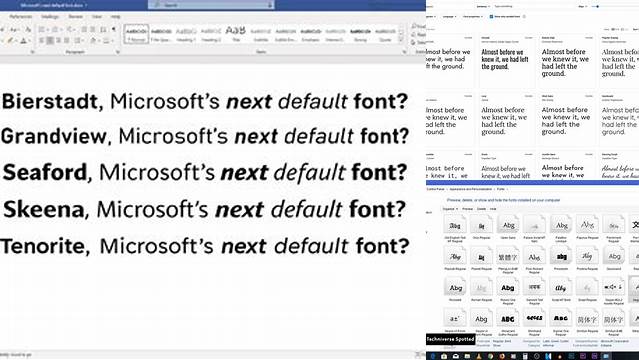This screenshot has width=639, height=360.
Task: Select the center alignment icon
Action: click(50, 40)
